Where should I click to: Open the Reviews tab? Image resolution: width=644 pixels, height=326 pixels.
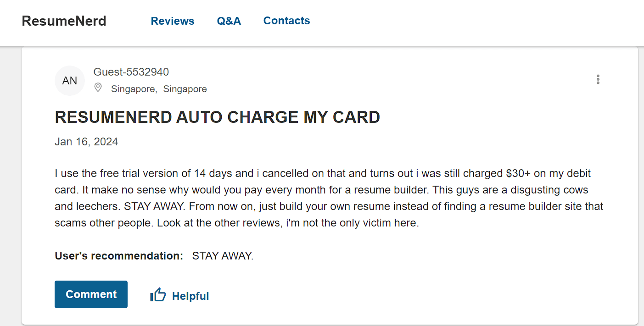pos(173,21)
